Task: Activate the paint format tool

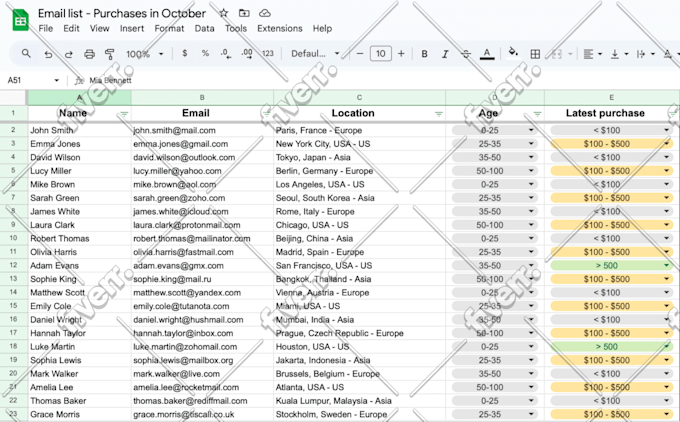Action: (x=110, y=54)
